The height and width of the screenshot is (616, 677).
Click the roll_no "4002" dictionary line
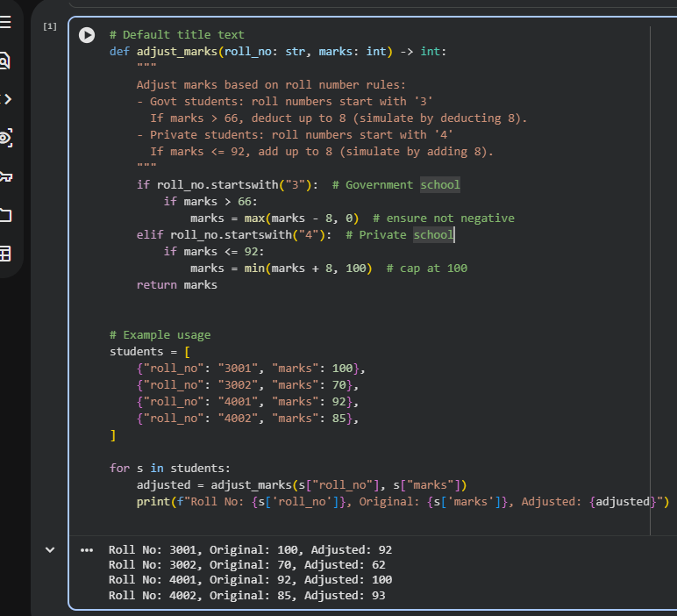(247, 419)
